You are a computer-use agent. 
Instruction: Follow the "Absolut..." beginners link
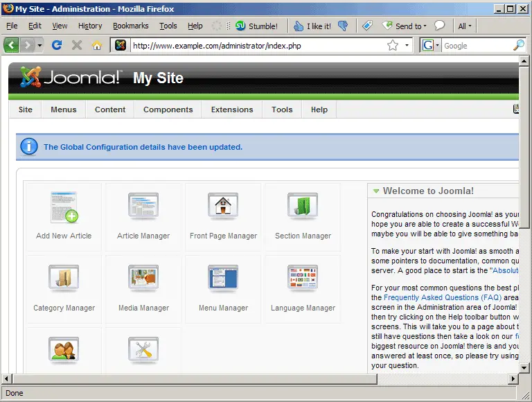(x=504, y=270)
